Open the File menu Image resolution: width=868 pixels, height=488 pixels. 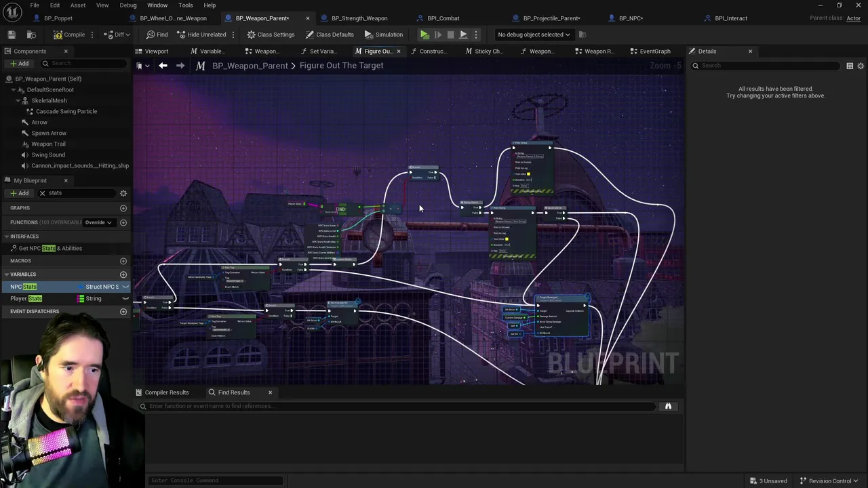click(x=35, y=5)
